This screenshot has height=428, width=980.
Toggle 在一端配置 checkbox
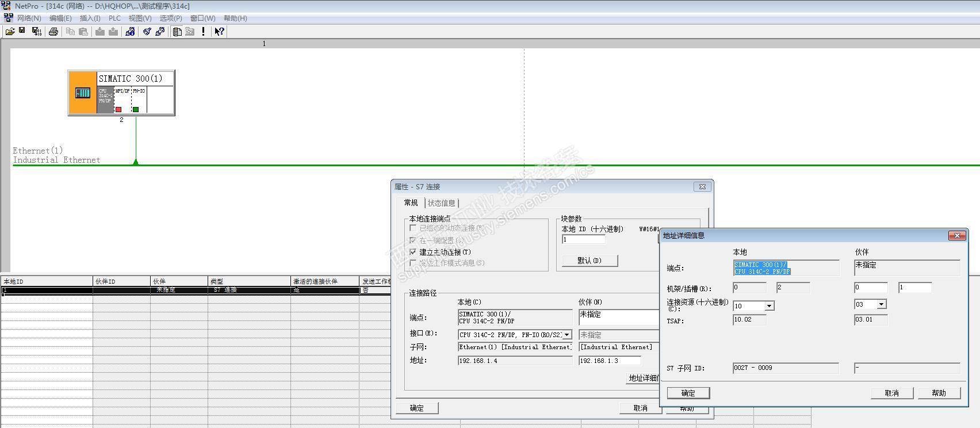coord(413,240)
